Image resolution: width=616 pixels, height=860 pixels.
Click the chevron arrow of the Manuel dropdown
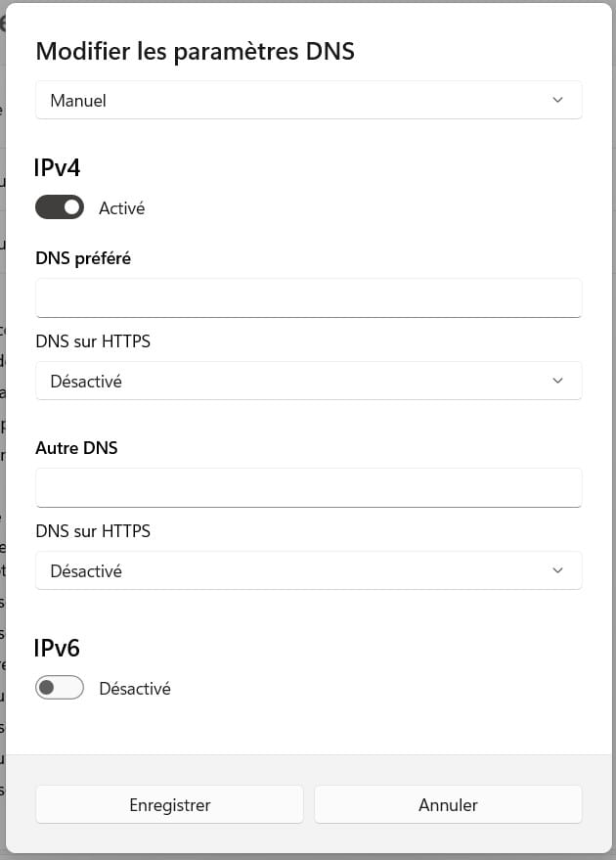(x=557, y=101)
